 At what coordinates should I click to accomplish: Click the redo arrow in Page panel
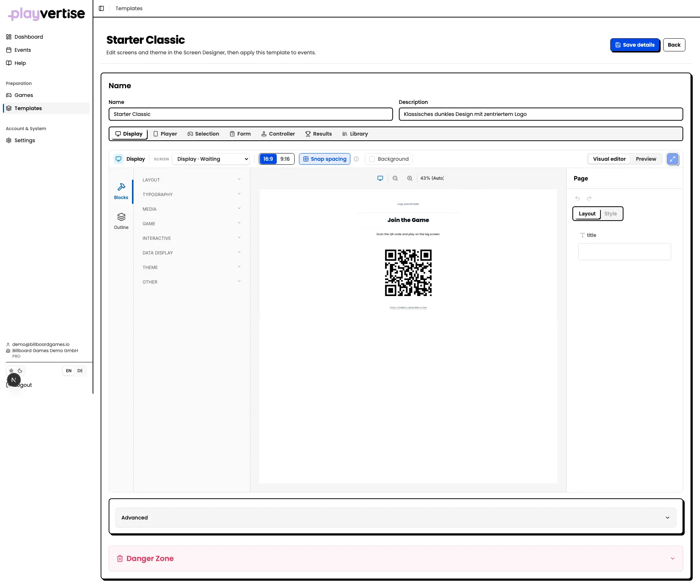point(589,198)
